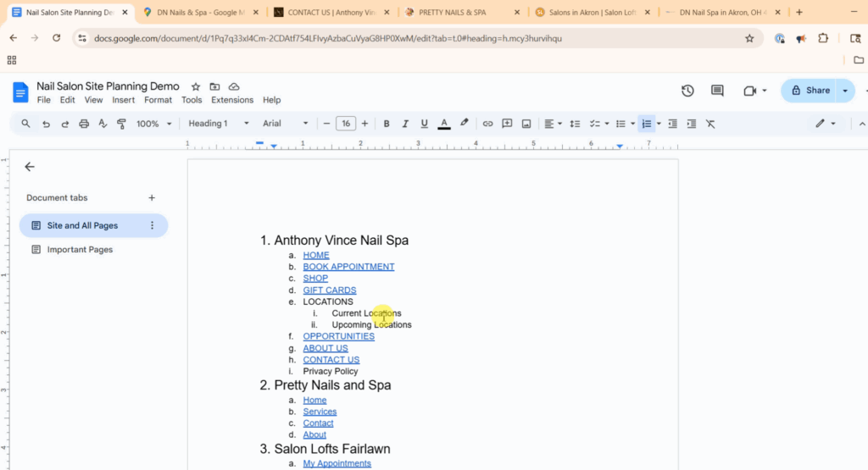Open the Extensions menu

click(x=232, y=100)
